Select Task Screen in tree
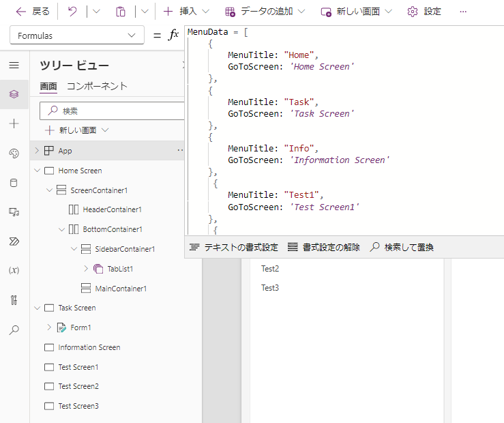504x423 pixels. pyautogui.click(x=77, y=308)
